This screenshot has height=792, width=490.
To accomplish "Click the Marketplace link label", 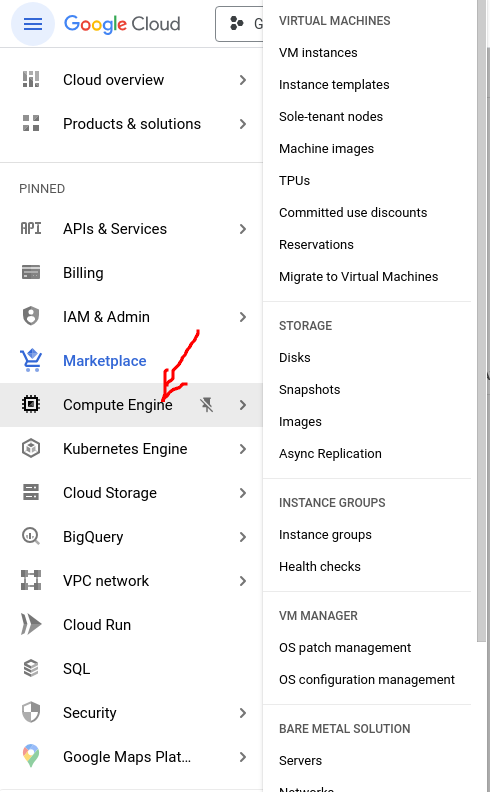I will coord(105,361).
